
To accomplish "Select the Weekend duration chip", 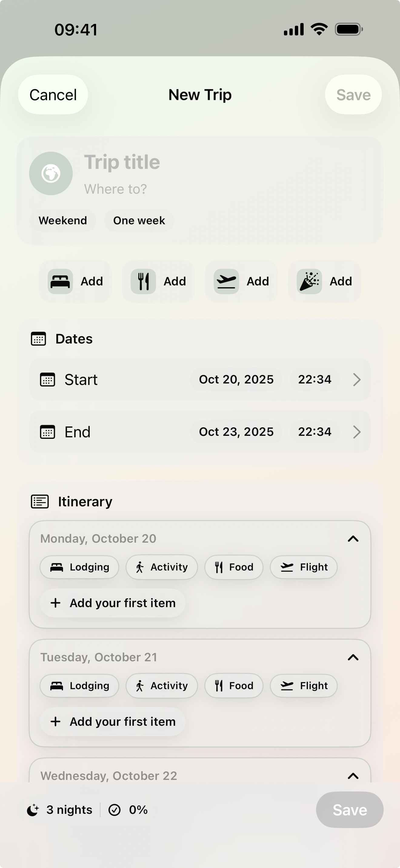I will pos(63,220).
